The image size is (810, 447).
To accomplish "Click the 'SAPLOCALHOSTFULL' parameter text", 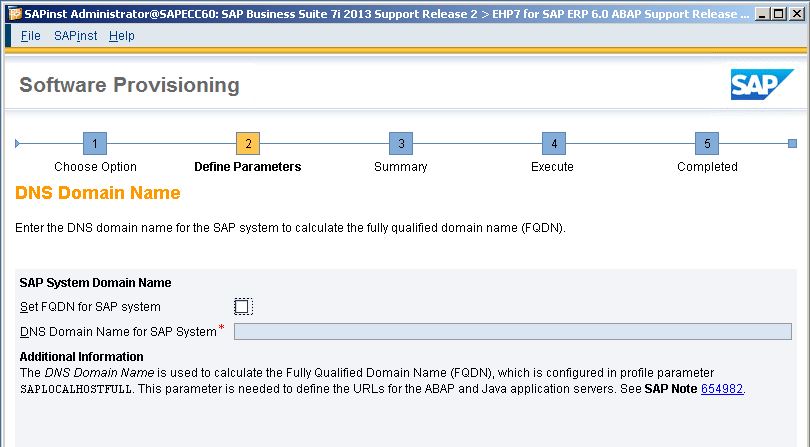I will [x=76, y=389].
